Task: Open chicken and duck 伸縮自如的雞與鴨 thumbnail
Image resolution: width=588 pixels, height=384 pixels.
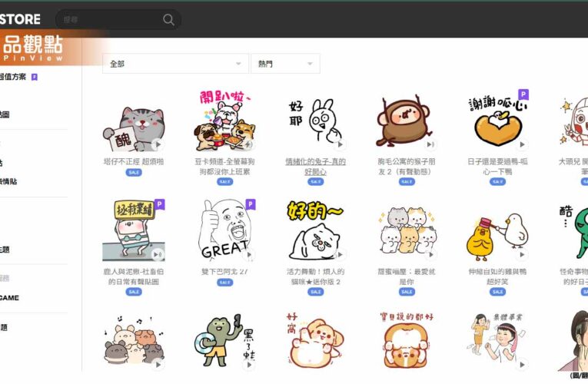Action: [x=497, y=236]
